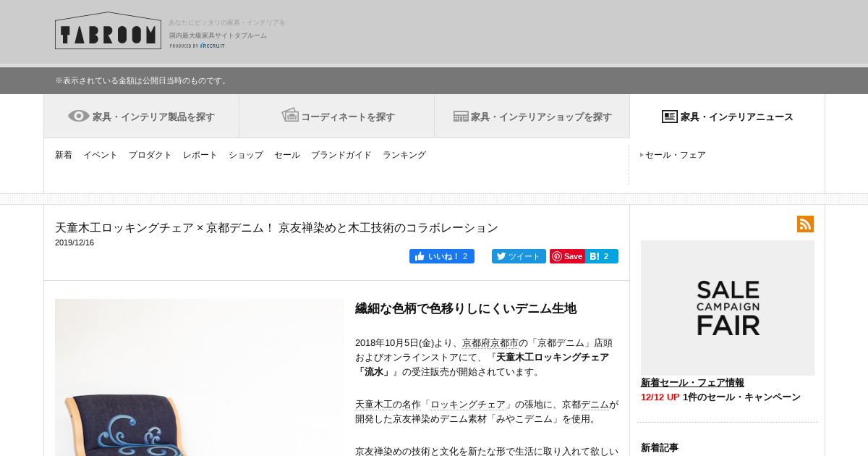Click 1件のセール・キャンペーン link

point(741,397)
